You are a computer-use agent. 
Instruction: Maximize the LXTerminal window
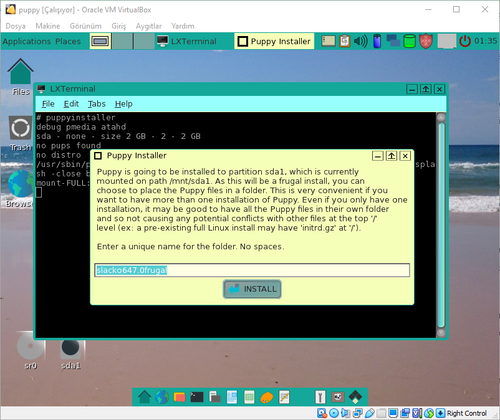pyautogui.click(x=426, y=89)
